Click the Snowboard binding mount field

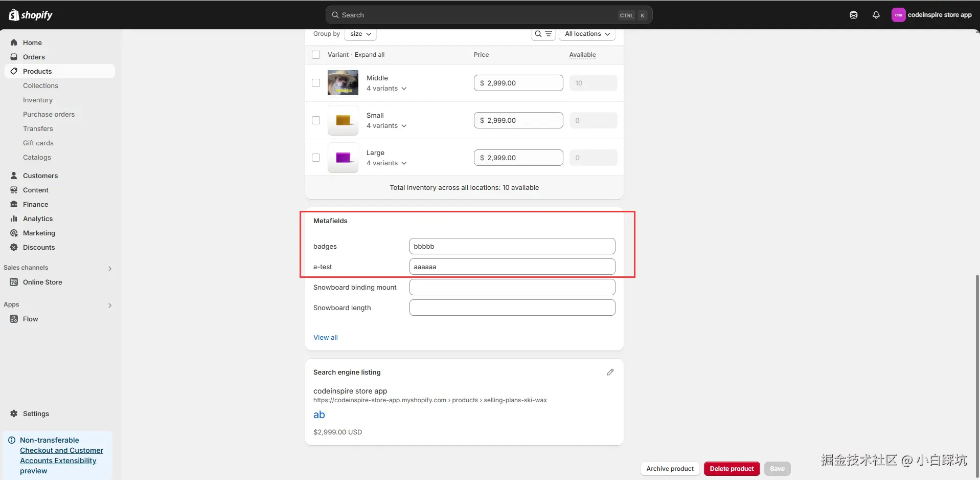click(512, 287)
